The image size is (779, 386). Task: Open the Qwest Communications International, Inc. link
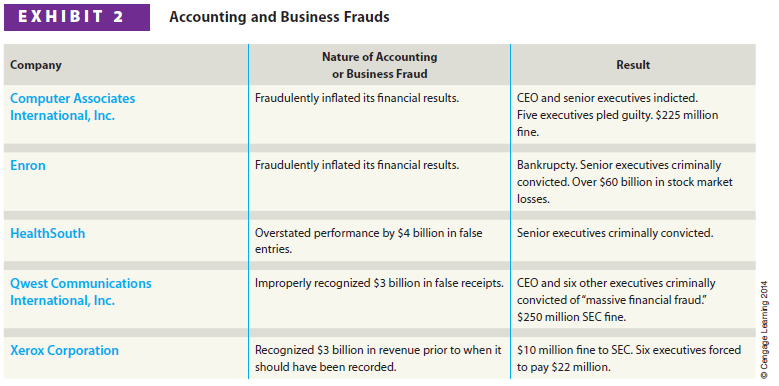(x=81, y=292)
